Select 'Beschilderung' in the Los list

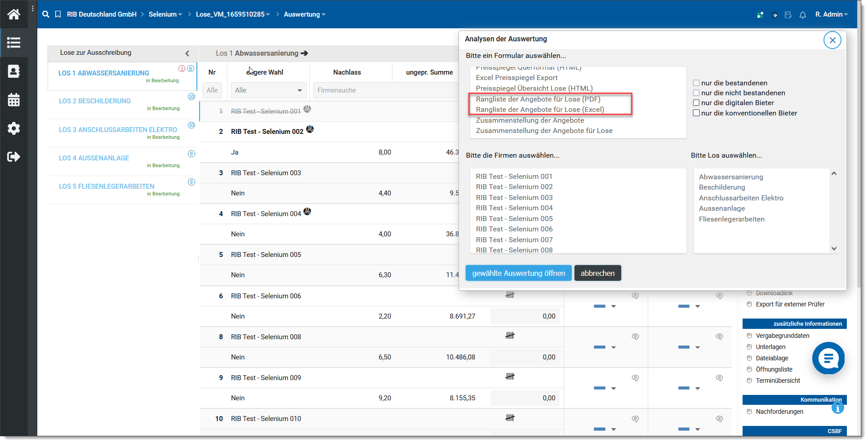pyautogui.click(x=722, y=187)
